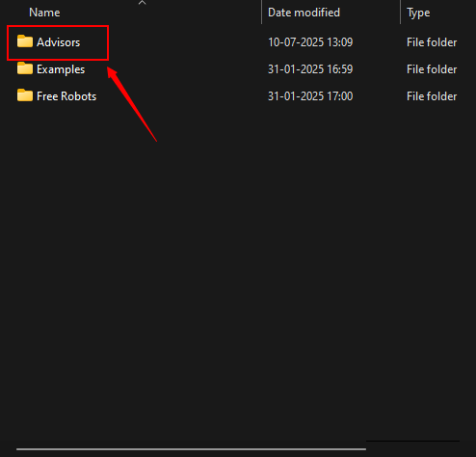476x457 pixels.
Task: Sort files by Name column header
Action: coord(44,13)
